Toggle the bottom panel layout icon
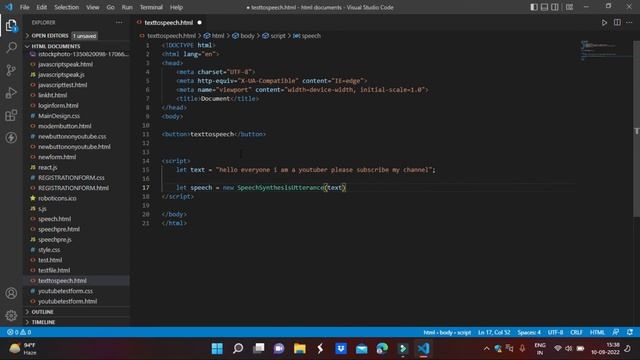The width and height of the screenshot is (640, 360). (544, 7)
